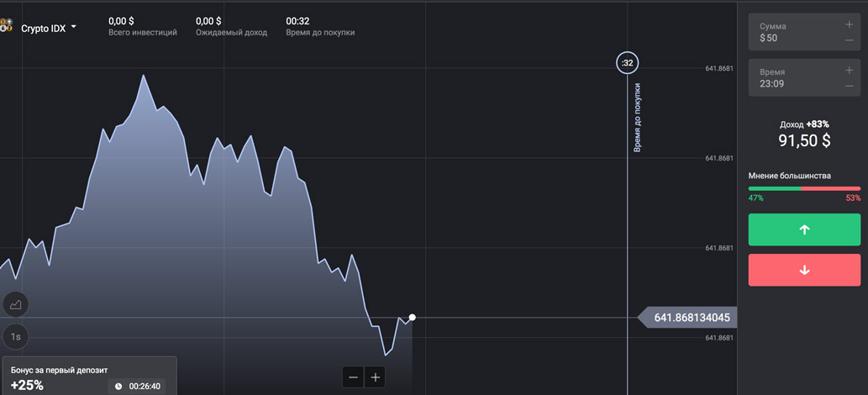The width and height of the screenshot is (868, 395).
Task: Open the Бонус за первый депозит banner
Action: (x=89, y=376)
